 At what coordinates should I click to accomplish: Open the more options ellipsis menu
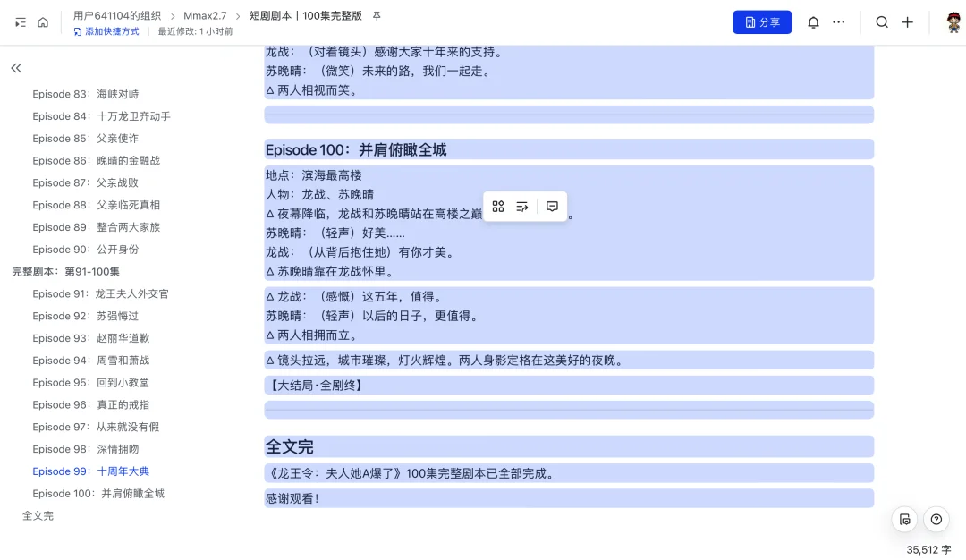coord(838,21)
